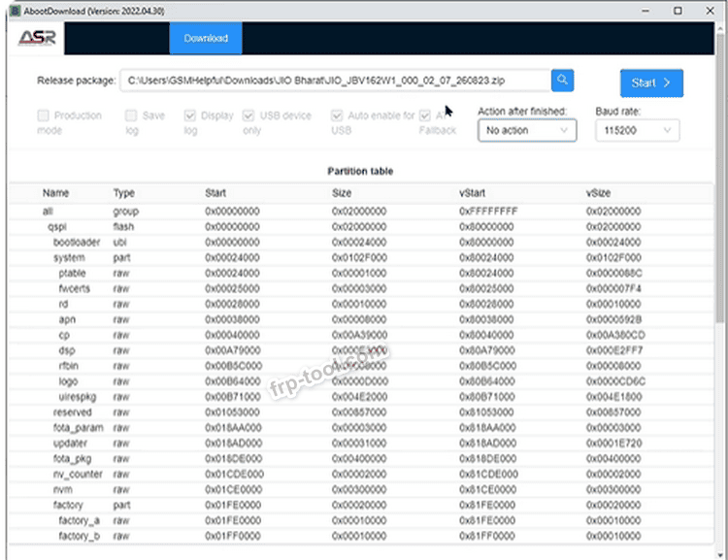Toggle the Save log checkbox
Screen dimensions: 728x560
131,115
